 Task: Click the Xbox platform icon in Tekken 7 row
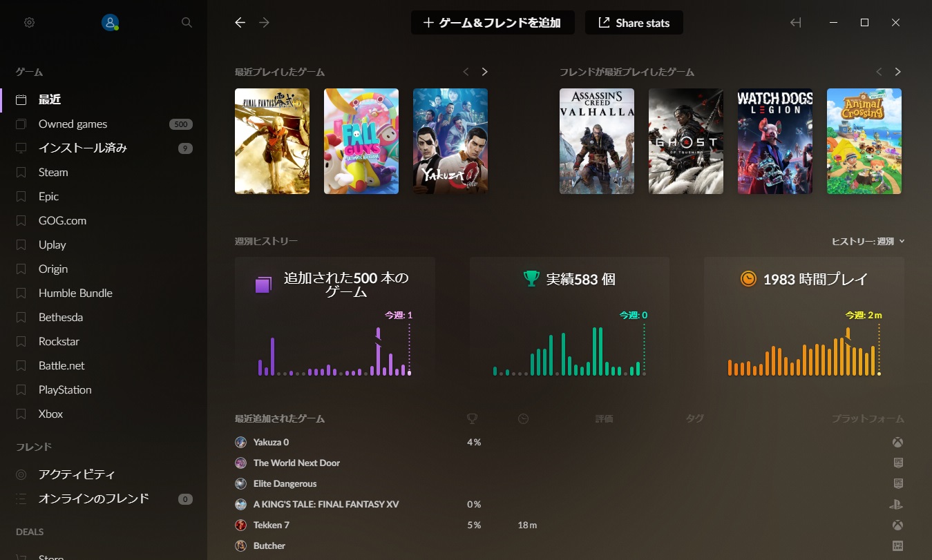click(898, 525)
